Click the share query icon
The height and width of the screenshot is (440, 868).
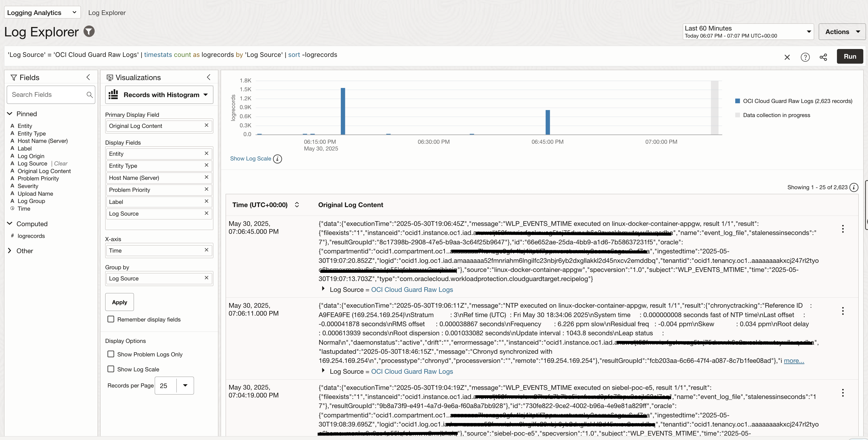pos(823,57)
